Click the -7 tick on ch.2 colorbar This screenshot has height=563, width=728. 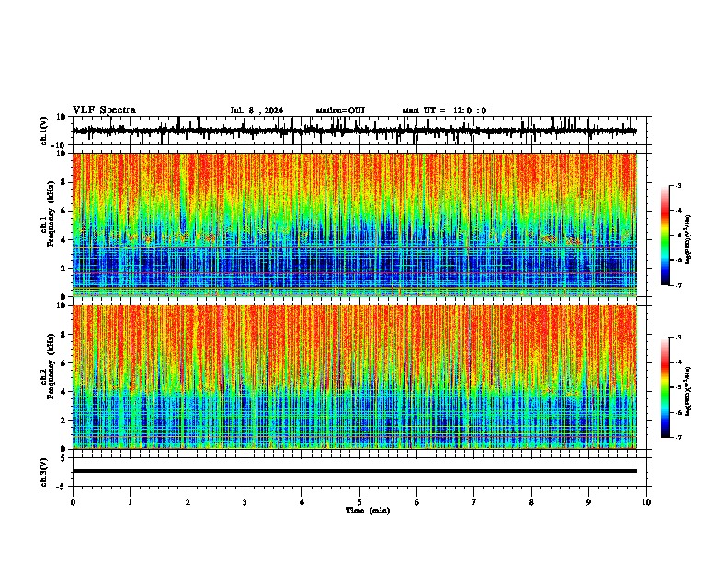(677, 438)
